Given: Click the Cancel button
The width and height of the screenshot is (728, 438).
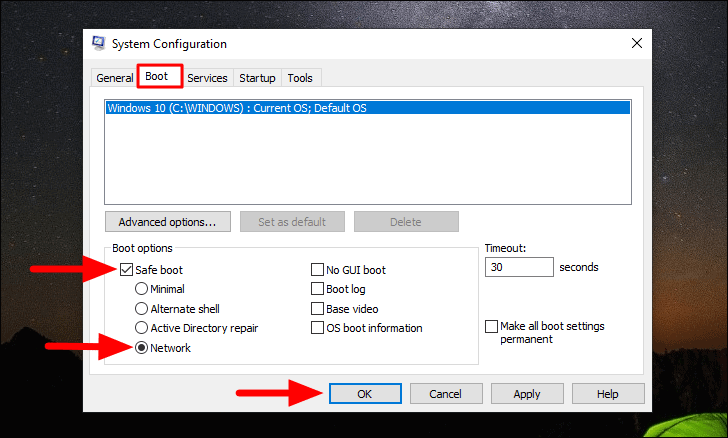Looking at the screenshot, I should pos(446,394).
